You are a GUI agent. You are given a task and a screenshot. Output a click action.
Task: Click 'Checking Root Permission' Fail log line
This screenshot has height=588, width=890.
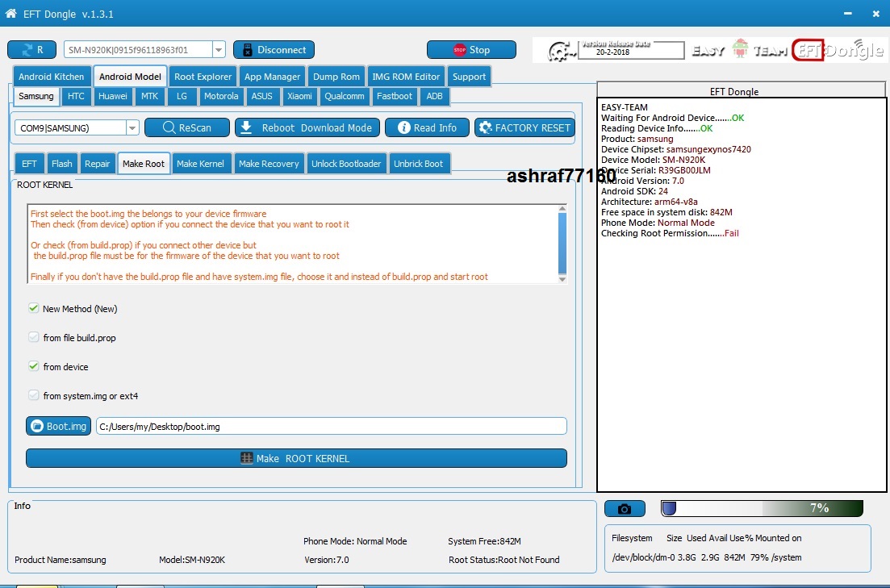(670, 233)
